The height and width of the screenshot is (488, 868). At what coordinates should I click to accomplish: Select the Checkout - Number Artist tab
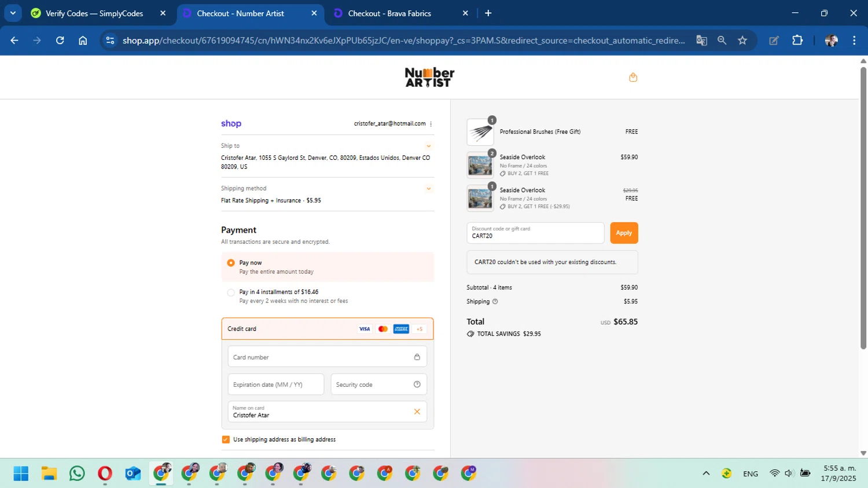coord(240,13)
